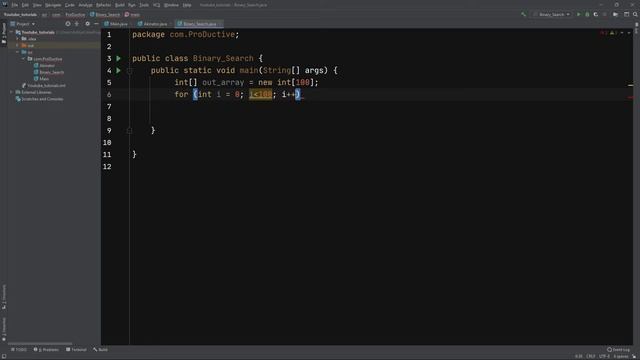The height and width of the screenshot is (360, 640).
Task: Click the Stop icon in toolbar
Action: (x=605, y=14)
